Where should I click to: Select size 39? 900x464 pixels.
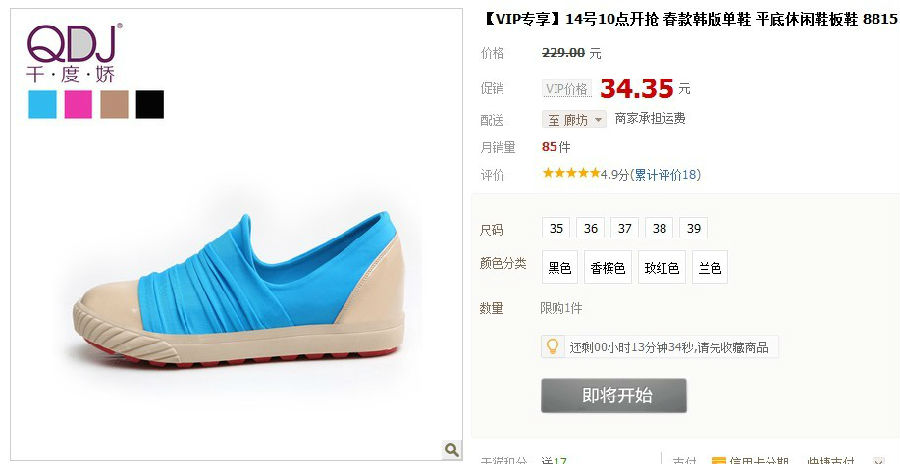click(x=693, y=228)
